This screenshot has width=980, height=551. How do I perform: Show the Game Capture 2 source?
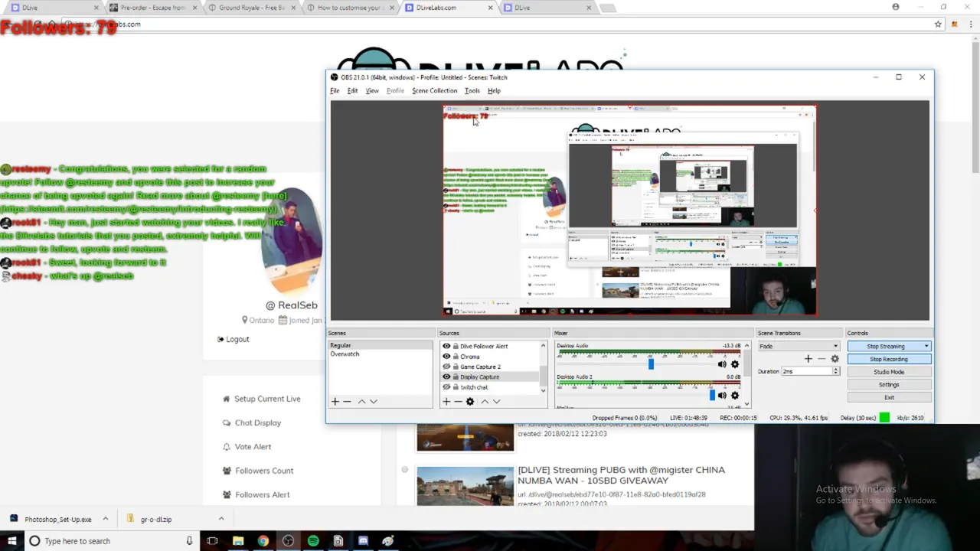(x=446, y=367)
